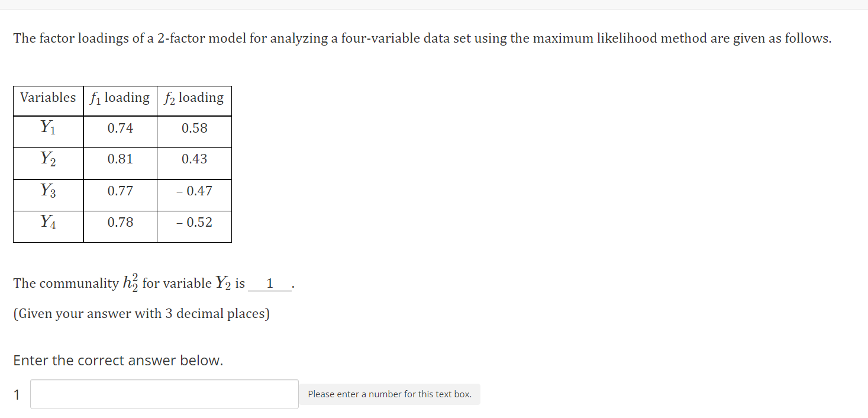Viewport: 868px width, 418px height.
Task: Select the 'Enter the correct answer below' text
Action: (x=117, y=360)
